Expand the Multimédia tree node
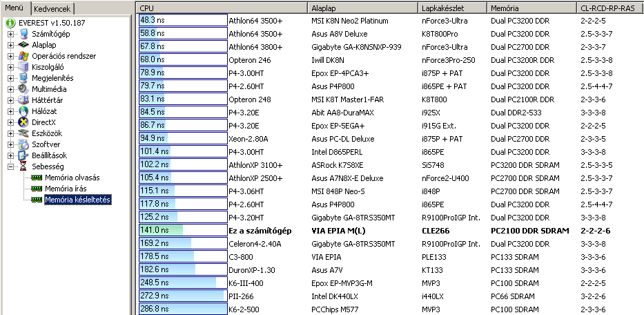This screenshot has height=315, width=644. tap(10, 89)
